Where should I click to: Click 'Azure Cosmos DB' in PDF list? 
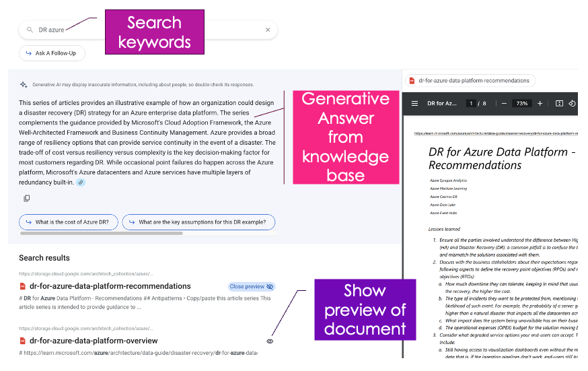coord(443,197)
